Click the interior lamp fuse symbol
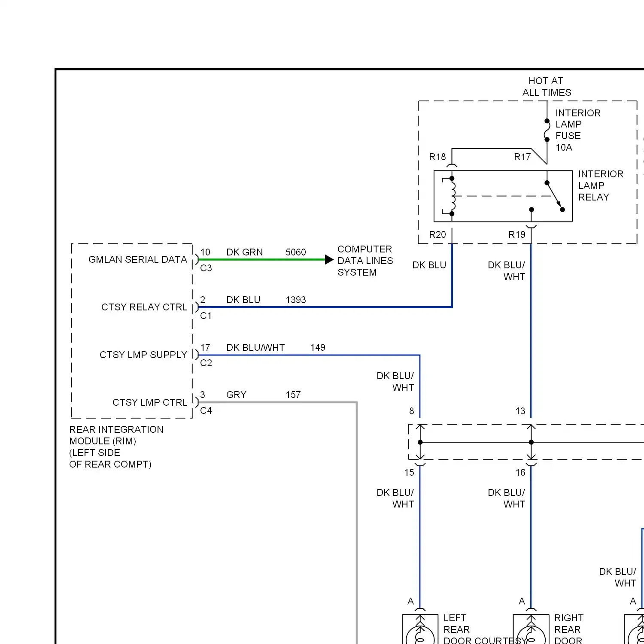Image resolution: width=644 pixels, height=644 pixels. pos(547,130)
